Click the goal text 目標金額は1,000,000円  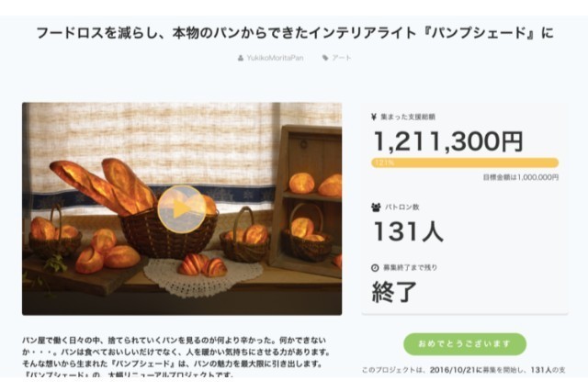click(x=520, y=177)
